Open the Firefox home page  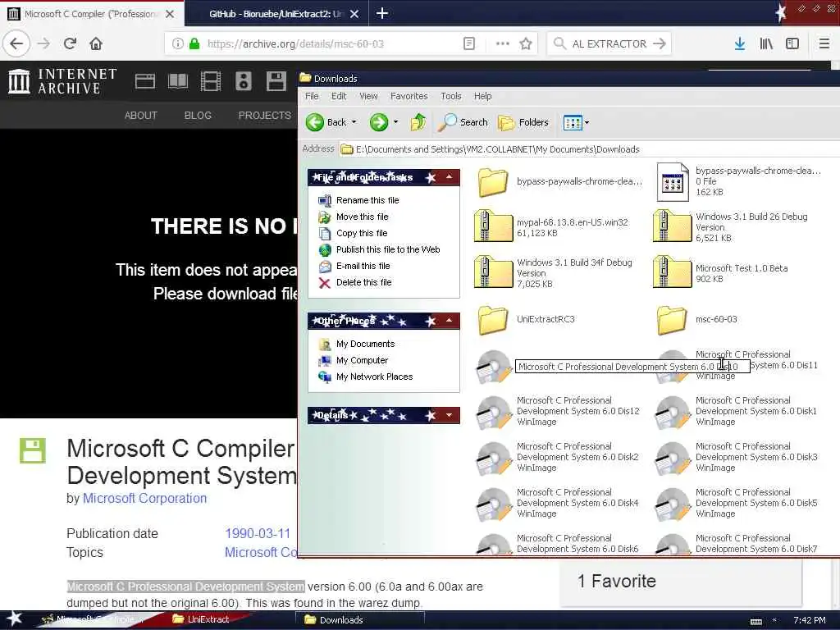click(x=96, y=43)
